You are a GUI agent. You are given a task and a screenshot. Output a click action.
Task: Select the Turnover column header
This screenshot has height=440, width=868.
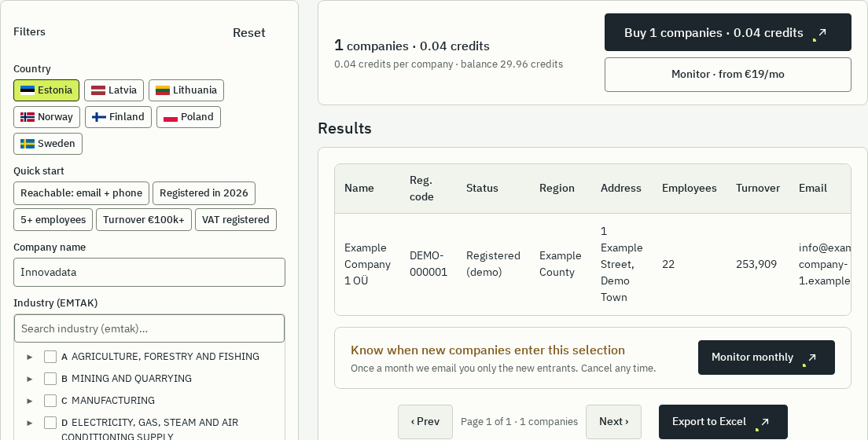[x=758, y=188]
